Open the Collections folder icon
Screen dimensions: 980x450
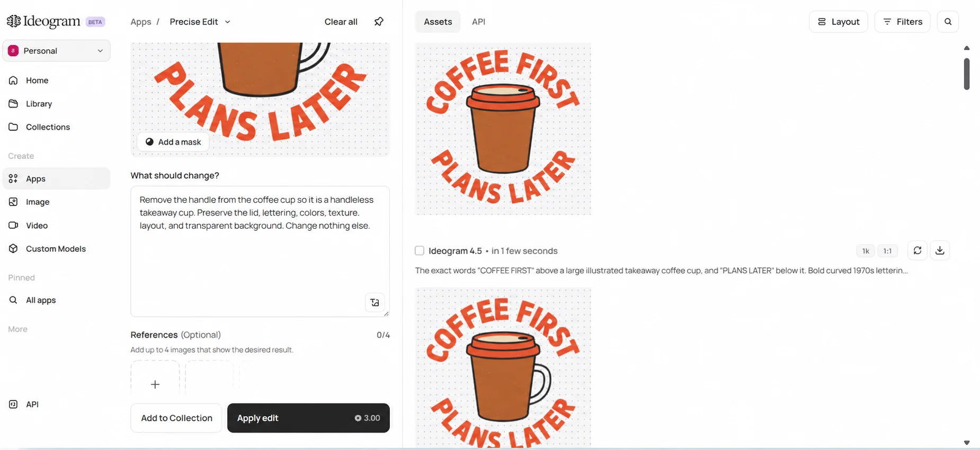coord(13,127)
